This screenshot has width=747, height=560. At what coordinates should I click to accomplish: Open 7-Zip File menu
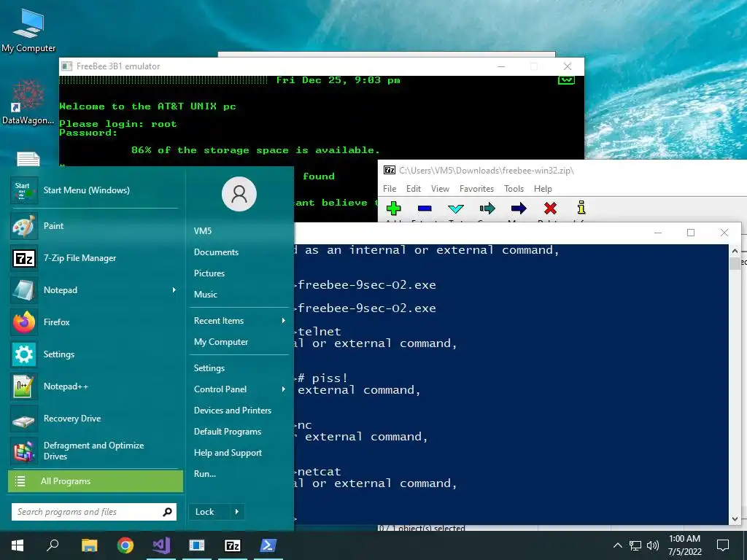[390, 189]
